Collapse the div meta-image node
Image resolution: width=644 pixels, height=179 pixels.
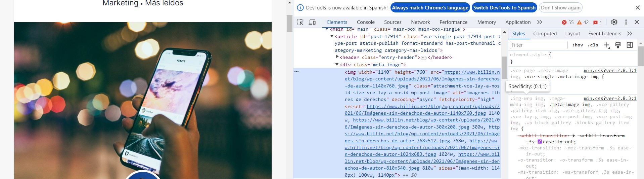click(337, 65)
